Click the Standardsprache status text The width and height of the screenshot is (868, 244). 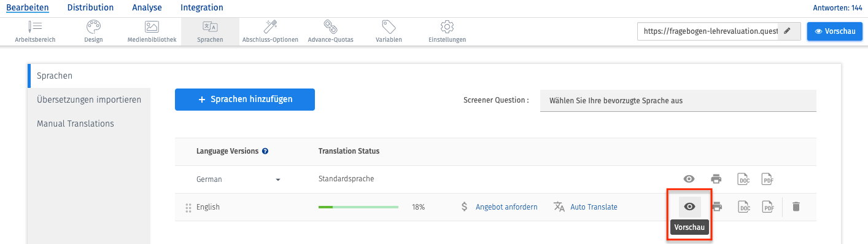[x=346, y=179]
